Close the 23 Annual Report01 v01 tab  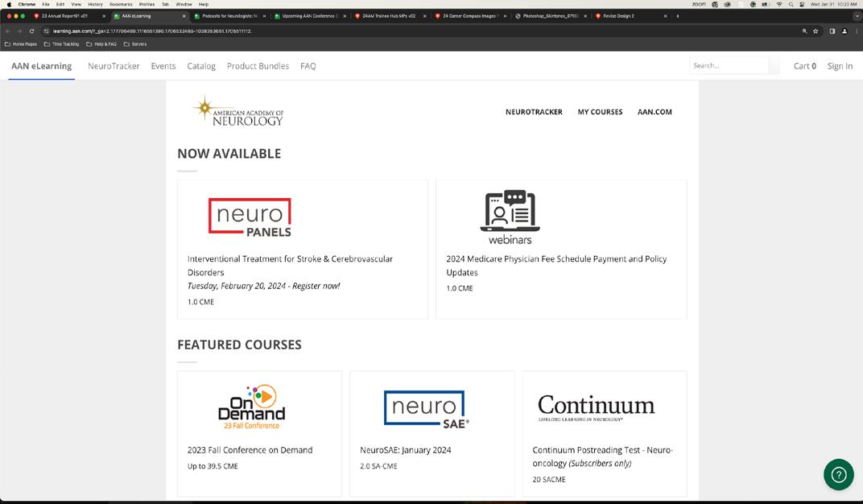coord(104,16)
